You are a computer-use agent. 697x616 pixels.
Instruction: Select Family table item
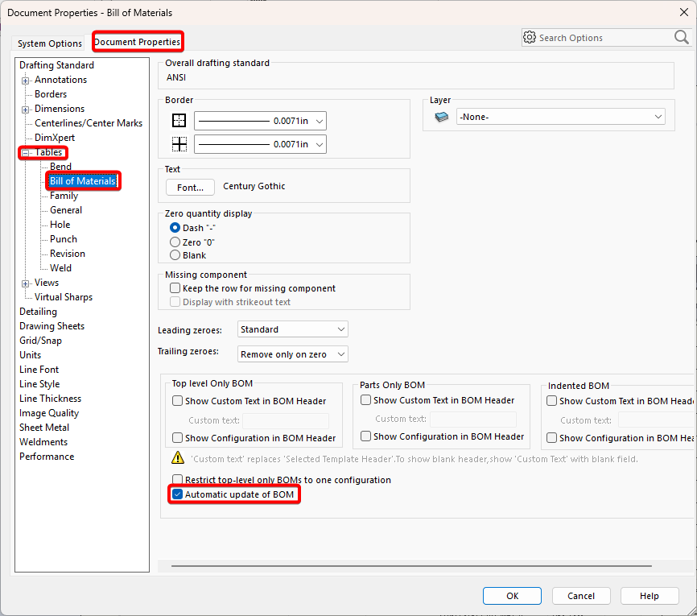[x=64, y=195]
